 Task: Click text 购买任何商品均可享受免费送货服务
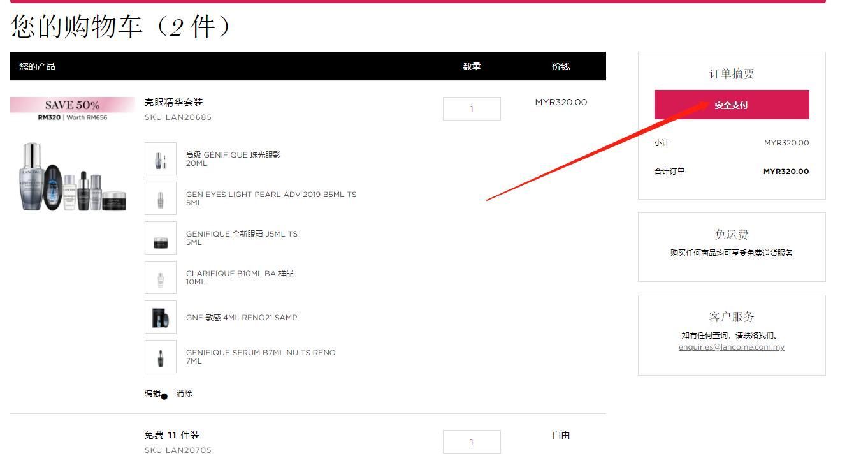(732, 253)
